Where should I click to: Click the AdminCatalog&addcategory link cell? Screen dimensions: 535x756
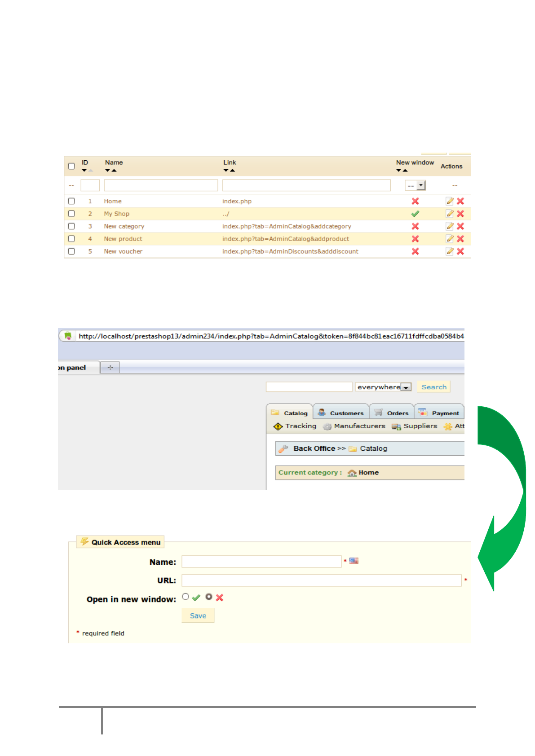pos(287,226)
